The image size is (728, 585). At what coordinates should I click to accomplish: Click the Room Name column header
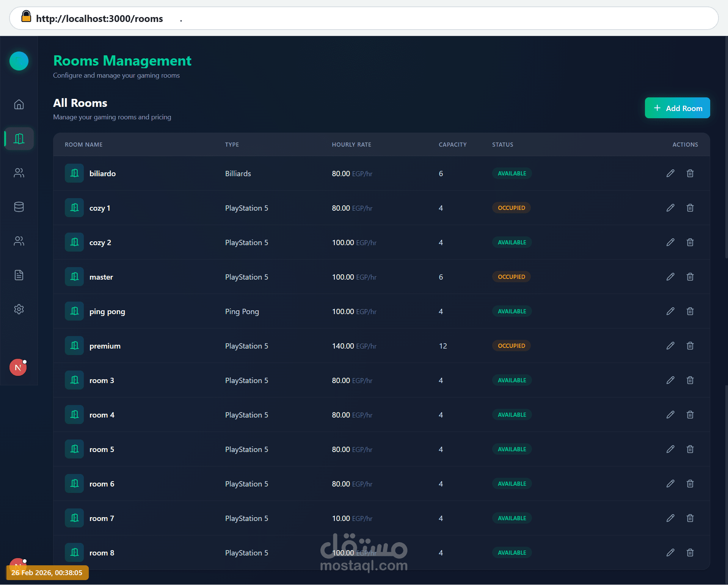pyautogui.click(x=83, y=144)
